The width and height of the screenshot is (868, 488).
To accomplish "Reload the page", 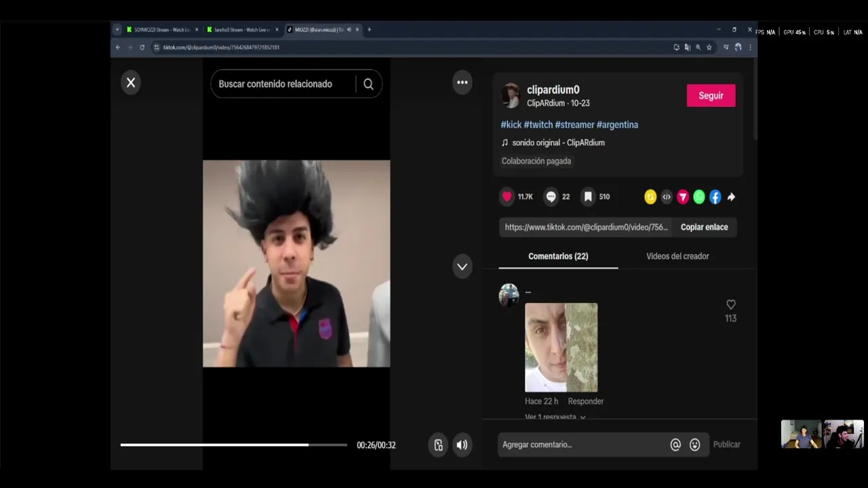I will click(142, 47).
